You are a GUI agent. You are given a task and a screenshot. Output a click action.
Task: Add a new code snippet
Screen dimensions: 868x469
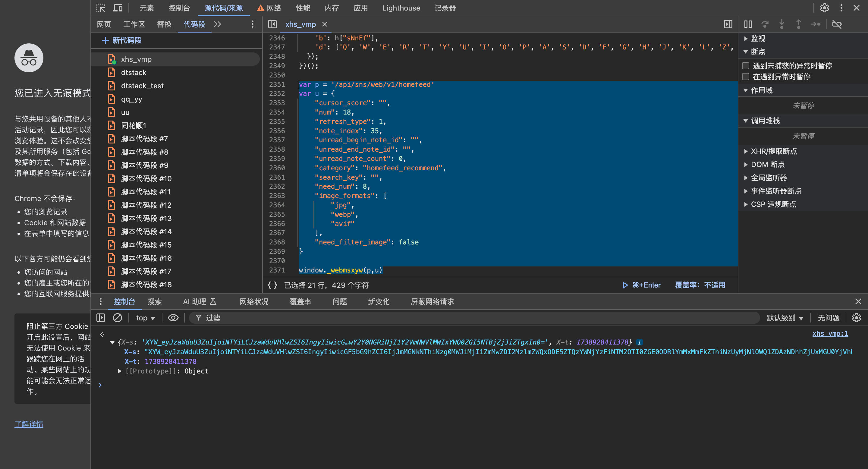point(122,40)
